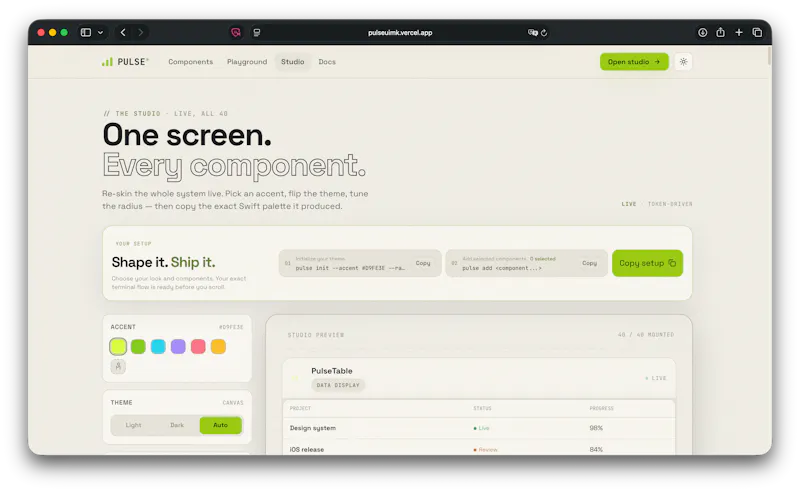800x492 pixels.
Task: Reload the page with the refresh icon
Action: [544, 33]
